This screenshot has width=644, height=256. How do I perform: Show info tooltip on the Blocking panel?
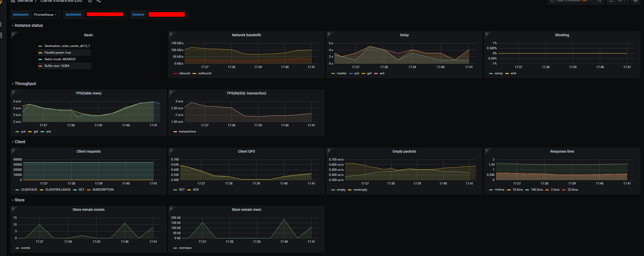click(487, 34)
